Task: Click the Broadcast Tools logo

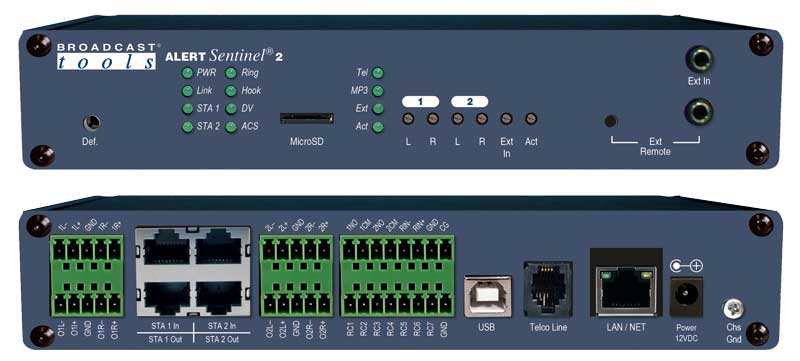Action: coord(106,56)
